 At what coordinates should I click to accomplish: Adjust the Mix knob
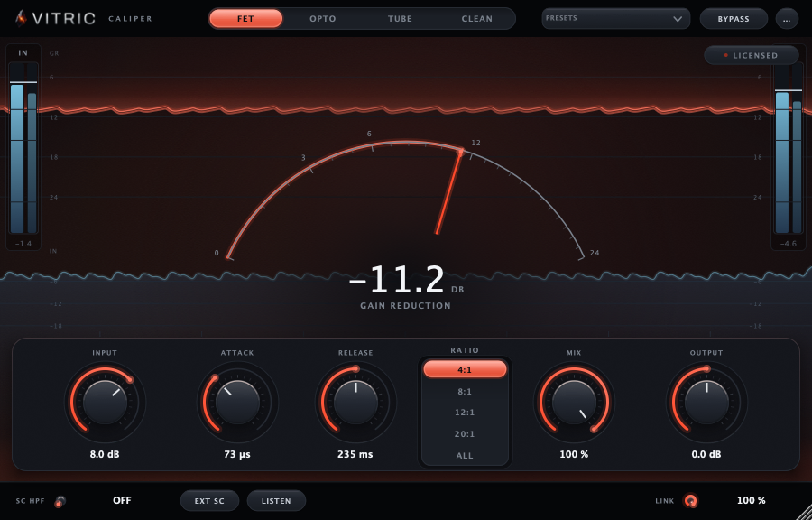click(x=575, y=403)
